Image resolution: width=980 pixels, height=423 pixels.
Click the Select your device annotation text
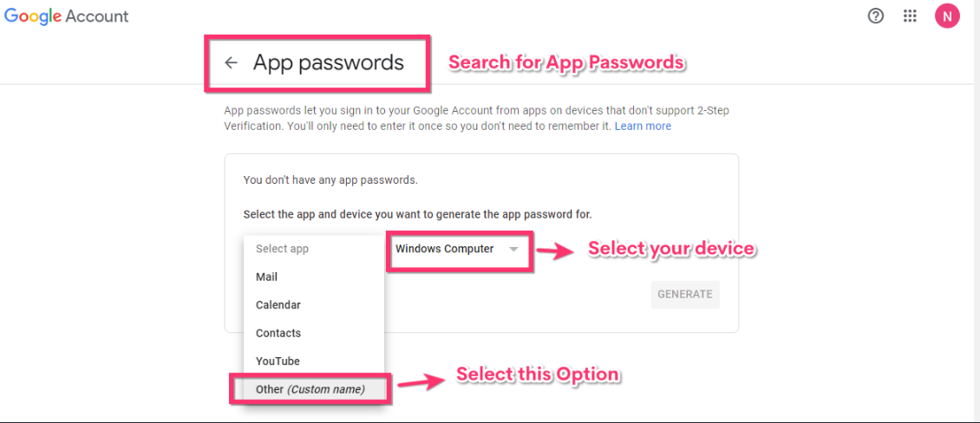[x=671, y=250]
